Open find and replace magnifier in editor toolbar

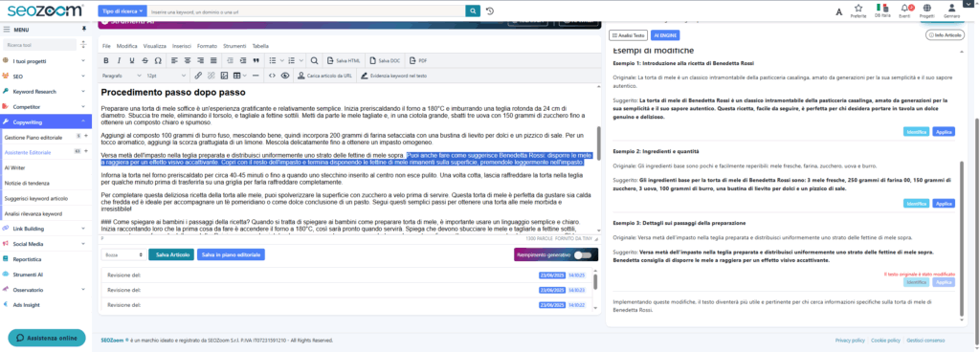point(314,60)
